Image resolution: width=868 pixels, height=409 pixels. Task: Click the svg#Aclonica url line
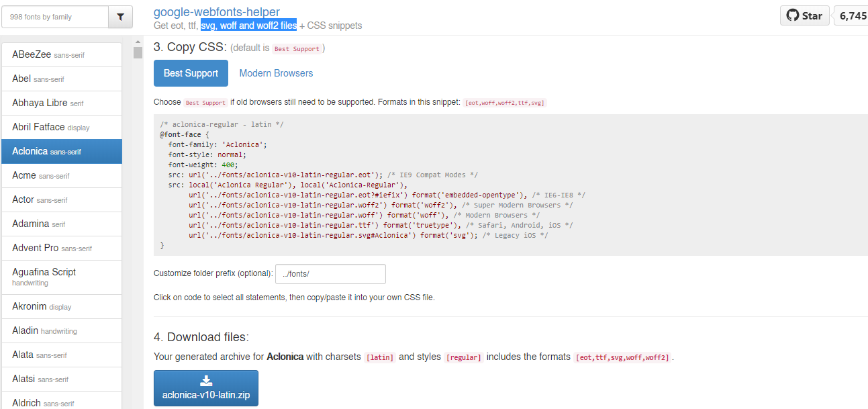tap(369, 235)
